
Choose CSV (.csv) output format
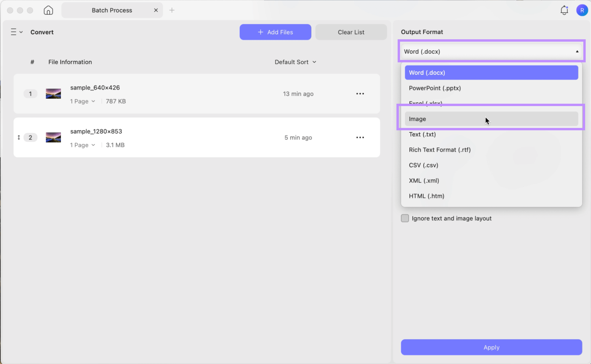click(491, 165)
